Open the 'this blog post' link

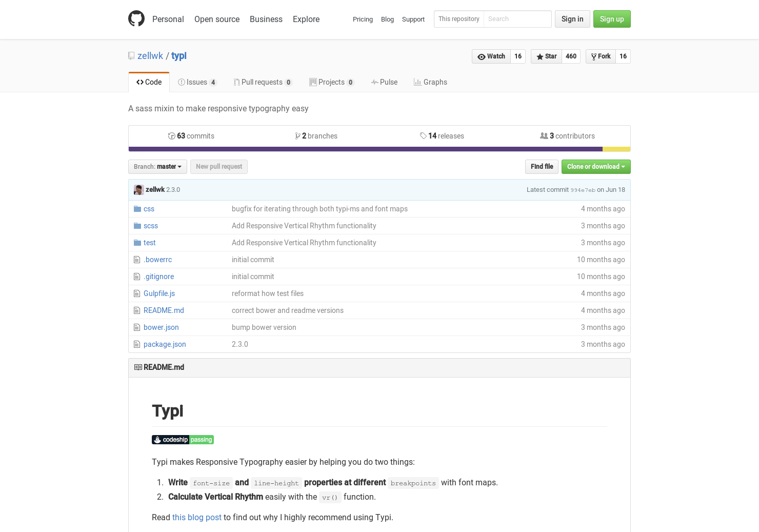[197, 517]
